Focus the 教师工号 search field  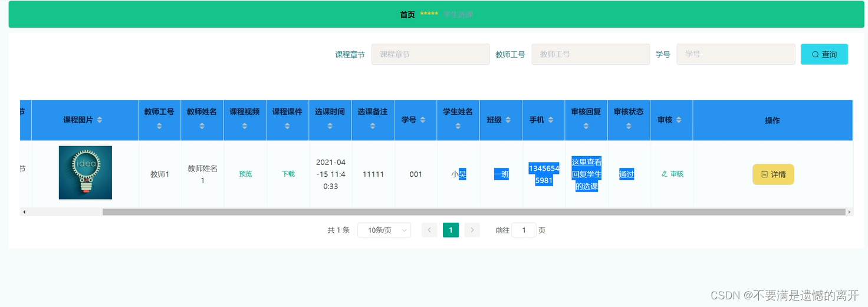pos(591,54)
